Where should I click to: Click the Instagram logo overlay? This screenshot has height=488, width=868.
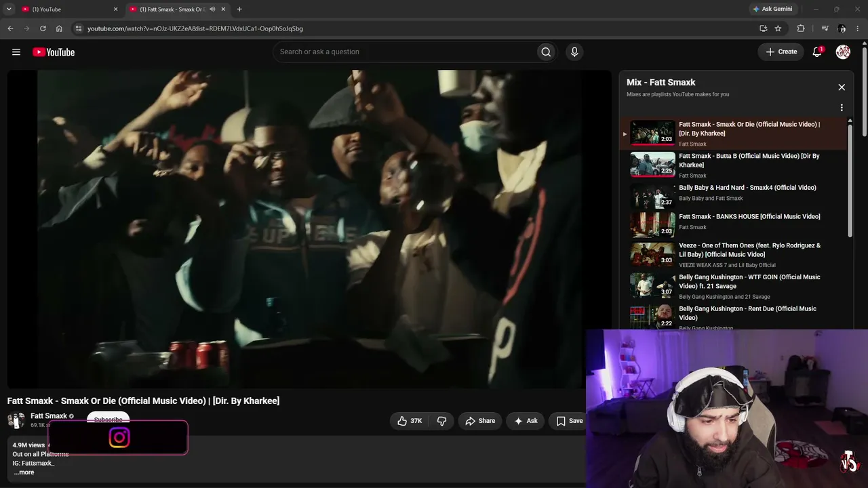(x=119, y=438)
